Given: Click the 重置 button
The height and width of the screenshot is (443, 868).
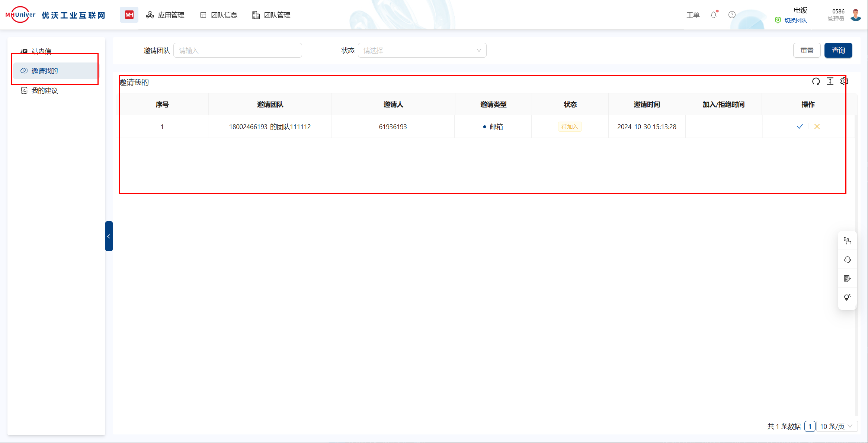Looking at the screenshot, I should (x=807, y=50).
